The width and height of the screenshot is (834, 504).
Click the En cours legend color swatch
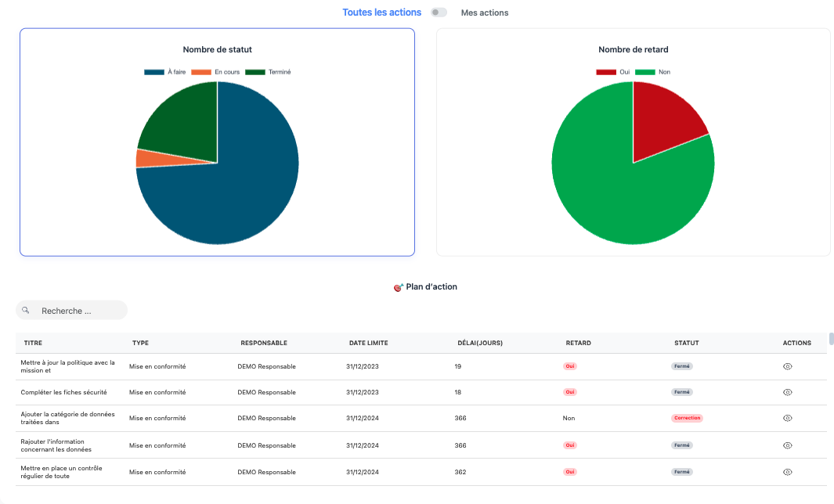click(x=201, y=72)
